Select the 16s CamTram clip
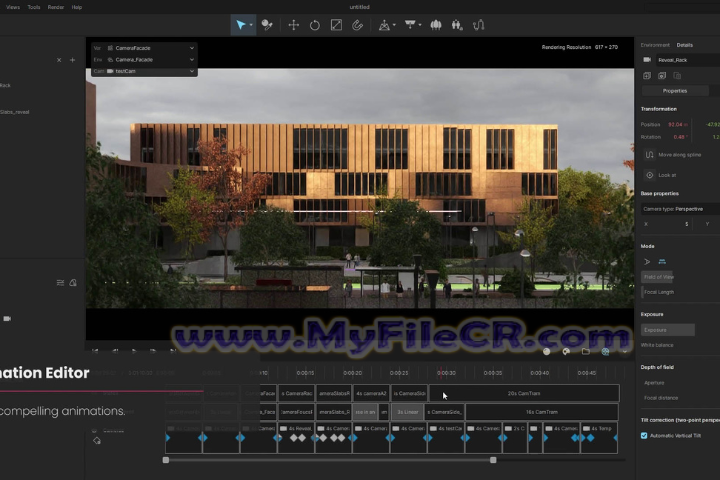720x480 pixels. click(x=542, y=412)
